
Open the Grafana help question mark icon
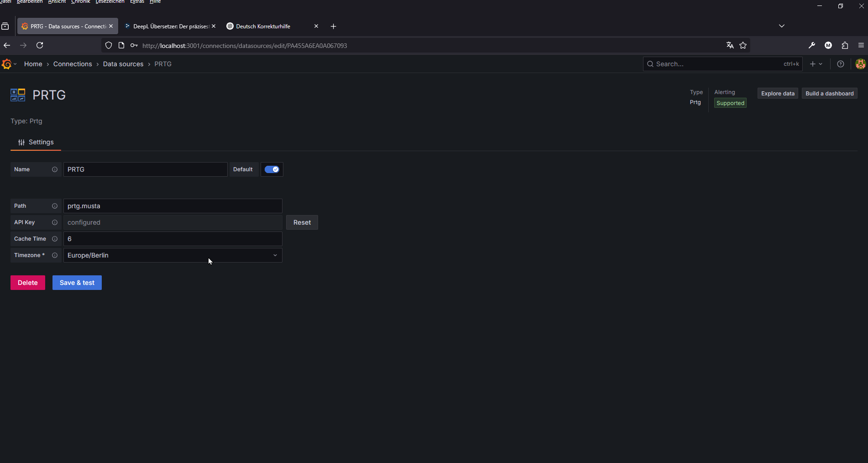click(841, 64)
